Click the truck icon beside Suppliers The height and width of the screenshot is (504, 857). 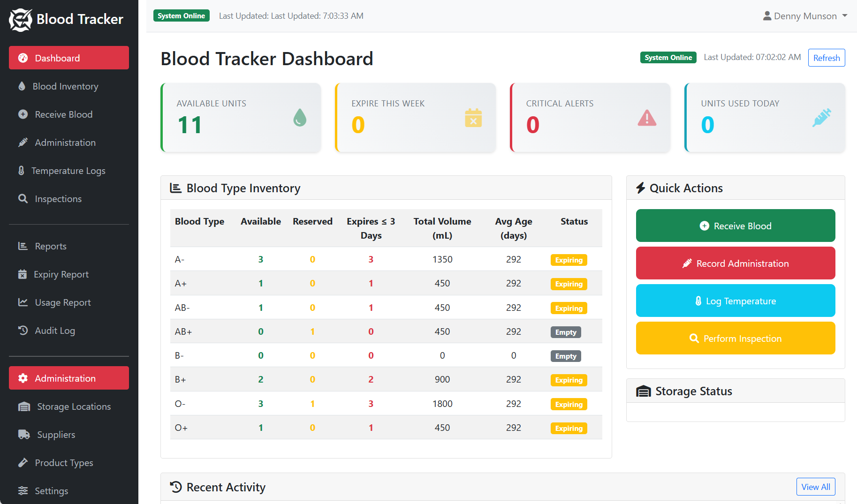(24, 435)
